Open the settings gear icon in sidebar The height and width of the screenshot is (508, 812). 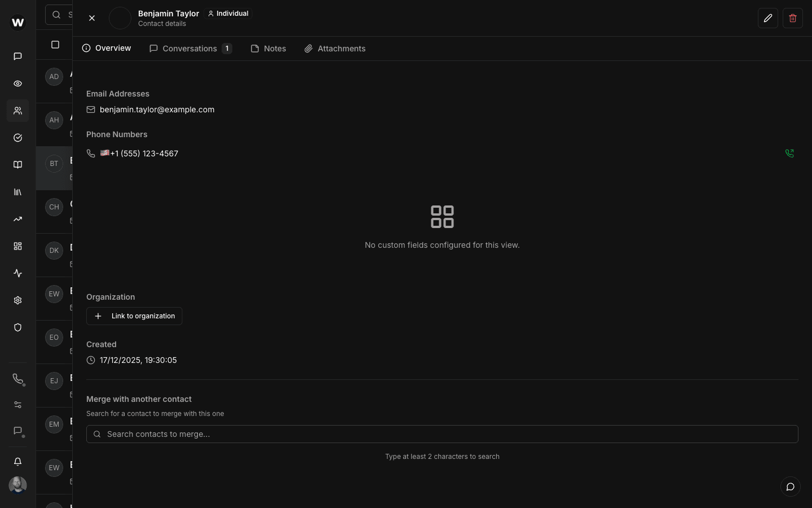[17, 300]
